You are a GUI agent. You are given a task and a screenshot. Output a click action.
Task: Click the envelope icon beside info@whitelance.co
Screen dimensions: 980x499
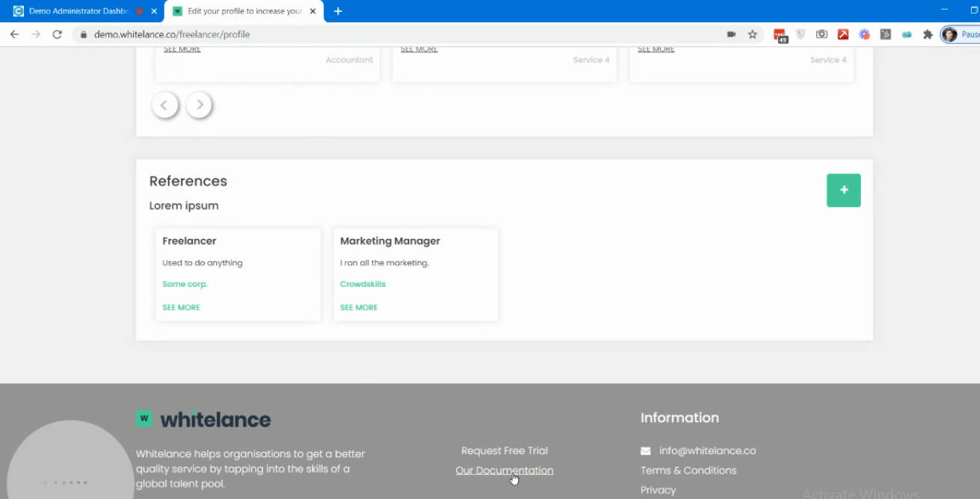click(x=646, y=451)
